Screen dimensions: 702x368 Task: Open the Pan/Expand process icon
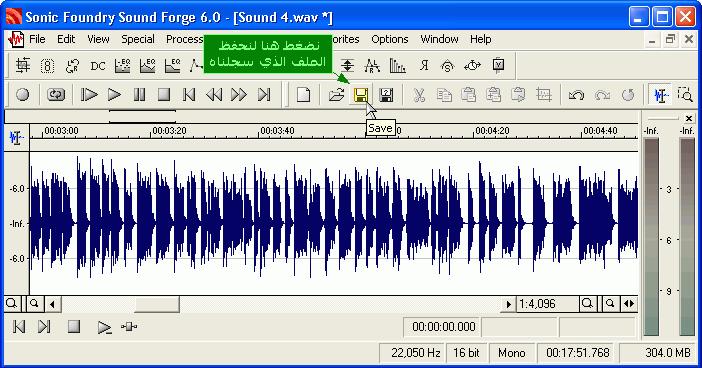point(372,66)
